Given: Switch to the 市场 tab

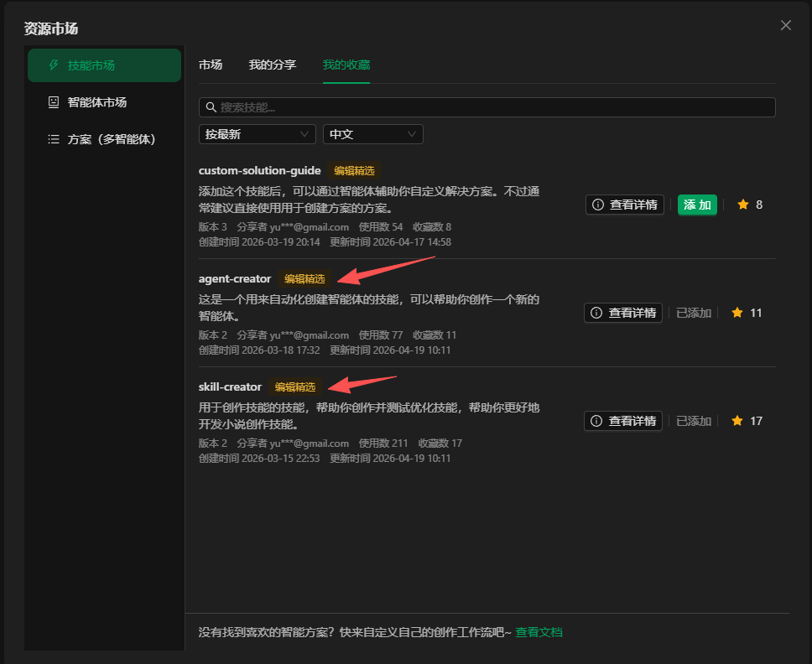Looking at the screenshot, I should (x=211, y=65).
